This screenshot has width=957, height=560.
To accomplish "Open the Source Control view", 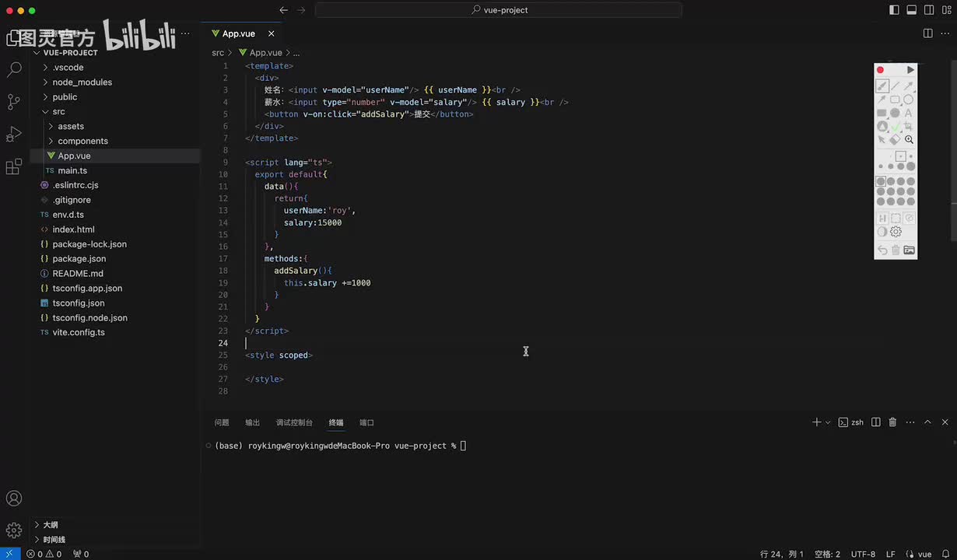I will coord(14,101).
